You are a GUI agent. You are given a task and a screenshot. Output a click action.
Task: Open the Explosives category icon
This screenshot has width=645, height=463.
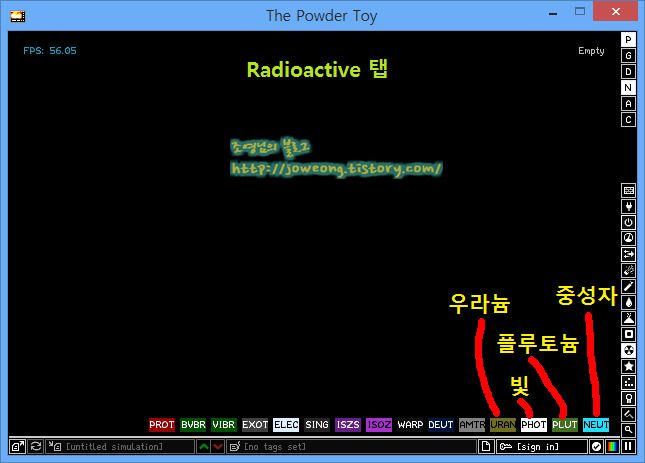coord(629,270)
